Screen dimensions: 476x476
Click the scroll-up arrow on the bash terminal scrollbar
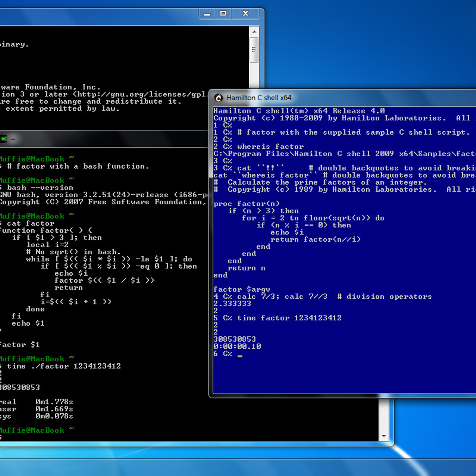pyautogui.click(x=254, y=31)
